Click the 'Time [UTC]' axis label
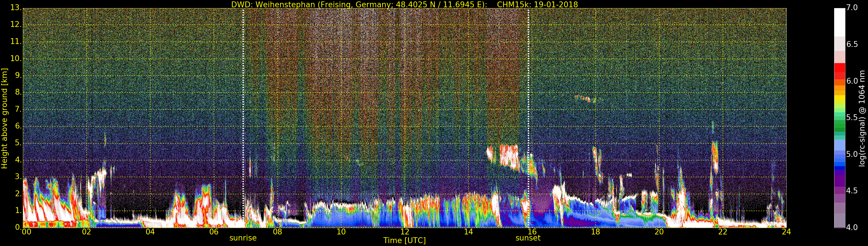Screen dimensions: 868x246 pyautogui.click(x=404, y=241)
